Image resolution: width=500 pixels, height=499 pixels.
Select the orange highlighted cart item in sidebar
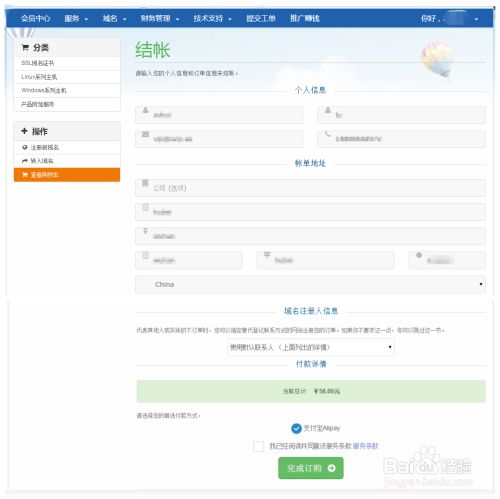(x=67, y=175)
